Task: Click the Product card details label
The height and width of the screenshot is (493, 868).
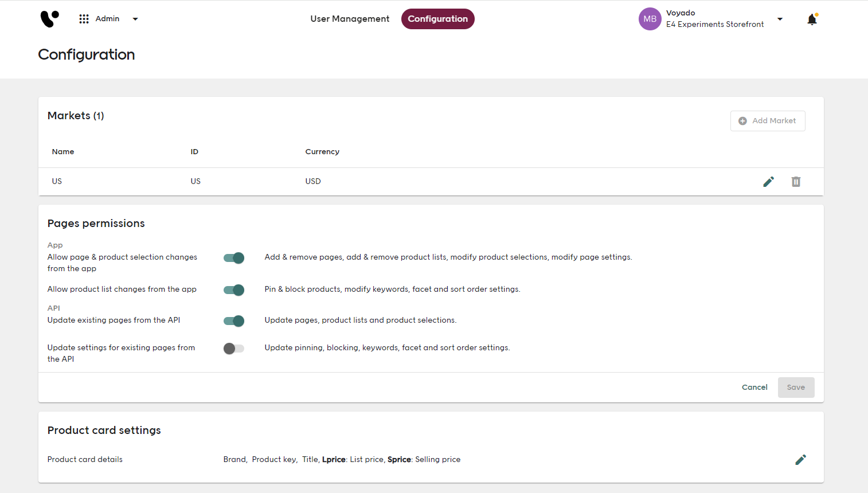Action: coord(85,460)
